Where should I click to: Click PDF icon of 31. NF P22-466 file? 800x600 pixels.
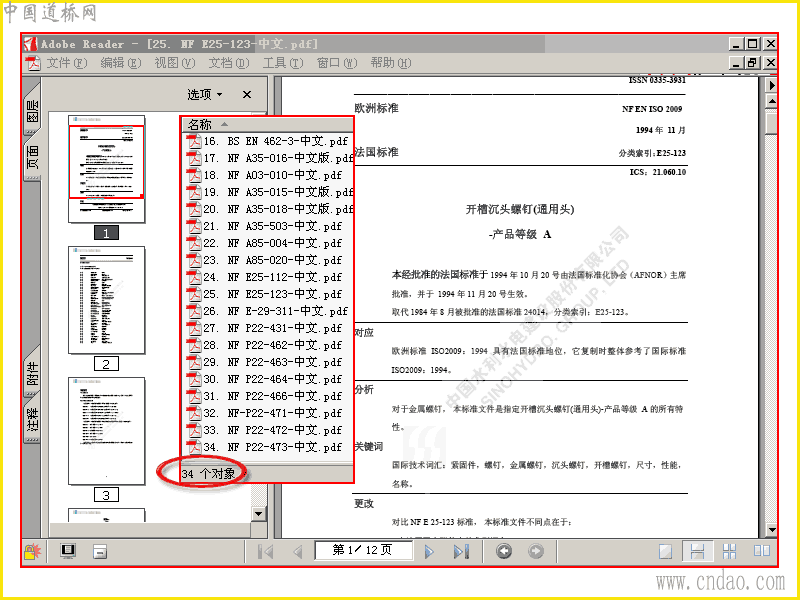(x=193, y=396)
